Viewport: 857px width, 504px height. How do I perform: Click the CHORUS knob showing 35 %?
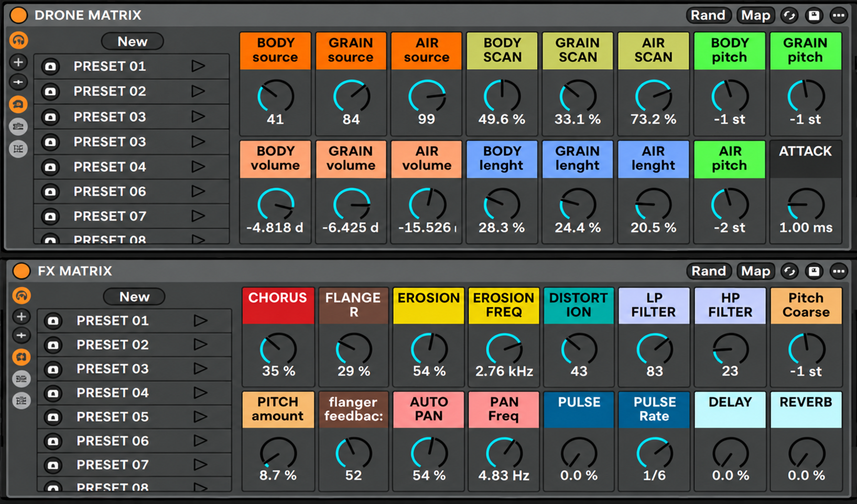coord(278,349)
